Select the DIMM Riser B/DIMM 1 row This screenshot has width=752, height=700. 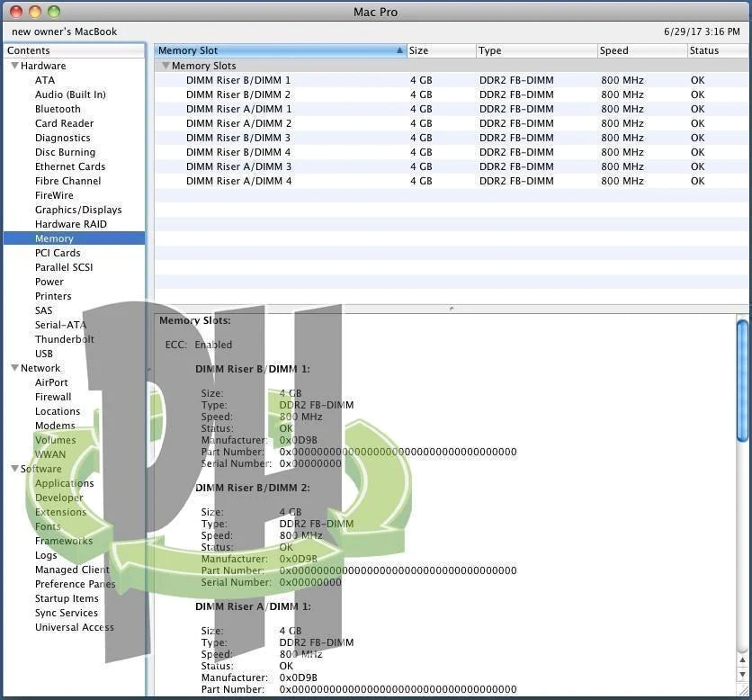tap(238, 80)
